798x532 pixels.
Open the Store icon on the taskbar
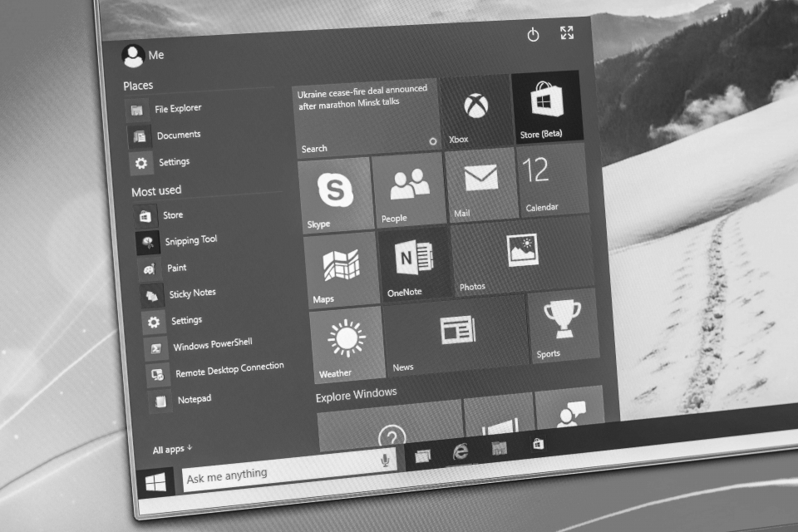pyautogui.click(x=538, y=445)
